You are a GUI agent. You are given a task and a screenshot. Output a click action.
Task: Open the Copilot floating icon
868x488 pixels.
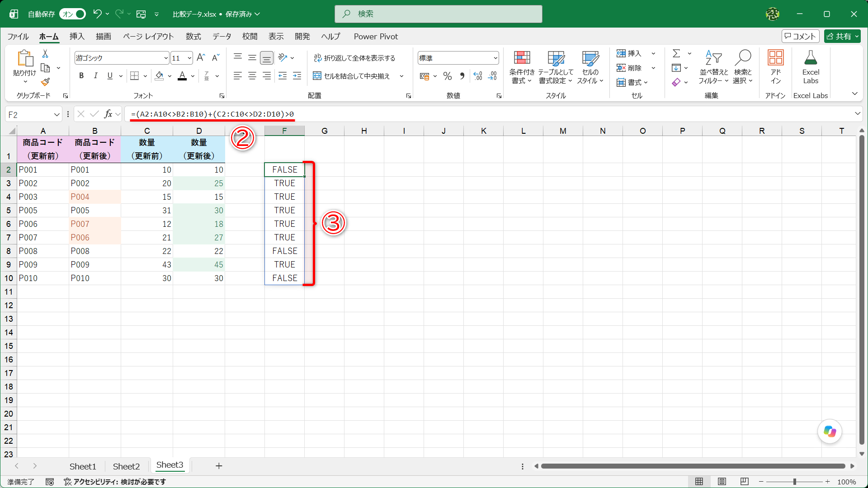830,432
